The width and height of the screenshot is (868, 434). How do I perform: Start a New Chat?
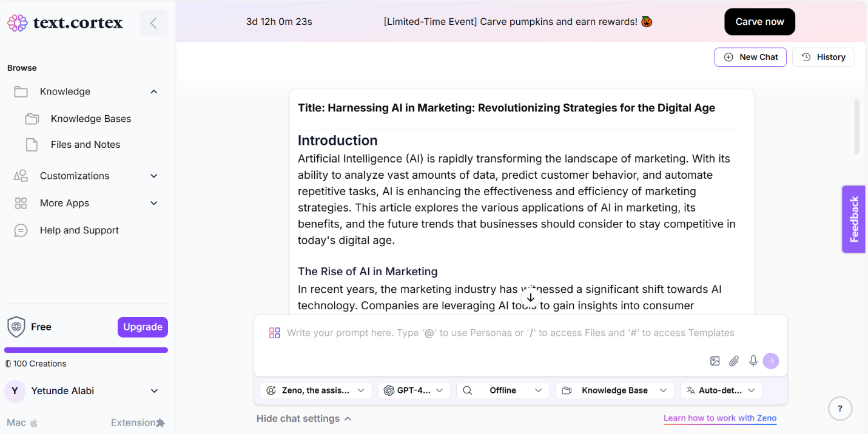coord(750,57)
